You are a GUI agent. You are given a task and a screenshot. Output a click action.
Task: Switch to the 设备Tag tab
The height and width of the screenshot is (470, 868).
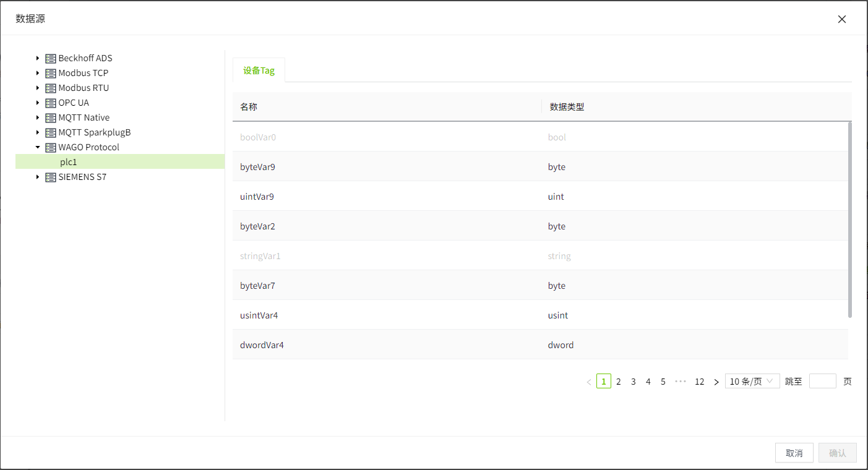click(259, 70)
